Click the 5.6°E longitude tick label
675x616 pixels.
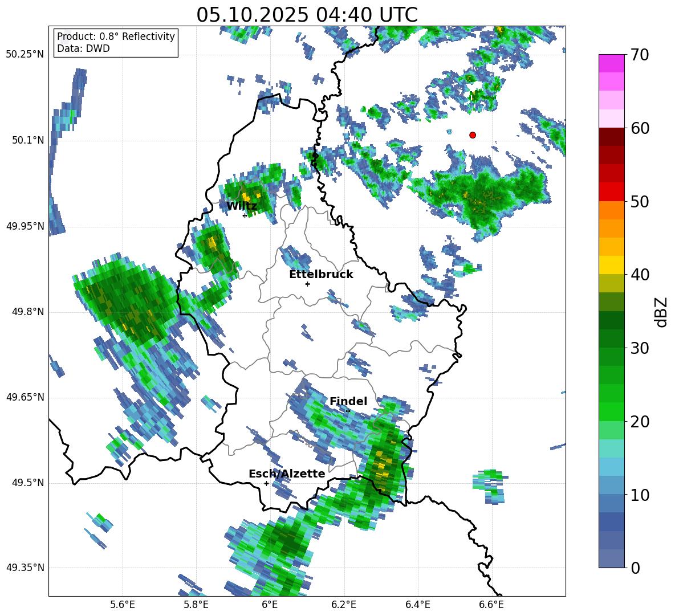pyautogui.click(x=123, y=605)
